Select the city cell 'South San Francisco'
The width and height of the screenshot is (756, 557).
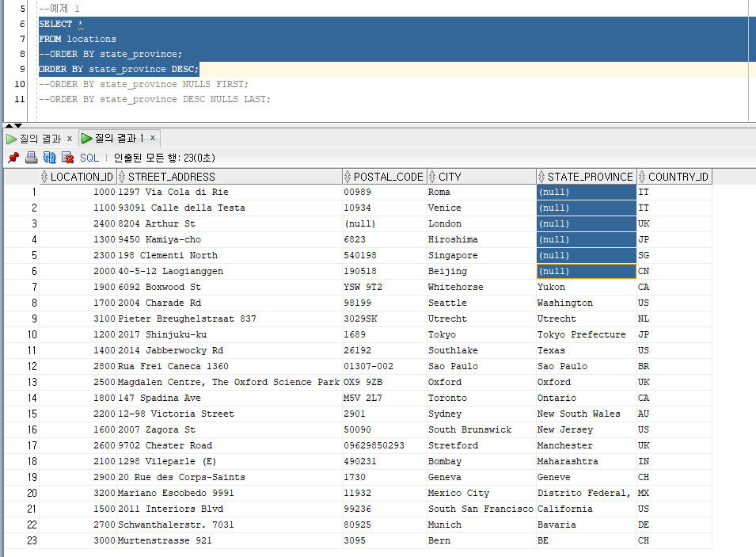pyautogui.click(x=481, y=509)
